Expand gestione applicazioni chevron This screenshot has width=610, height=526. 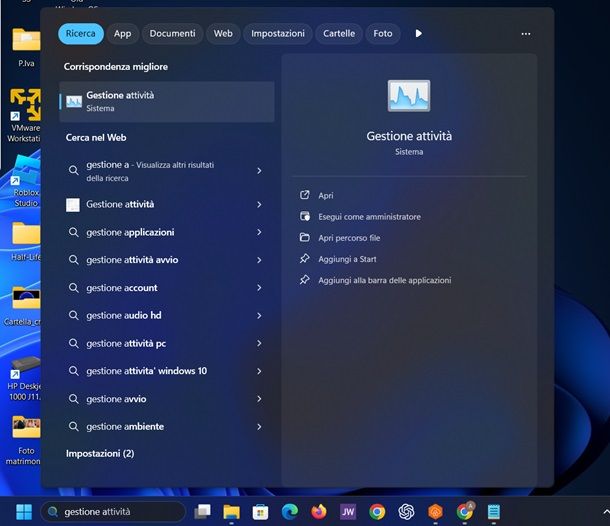[259, 232]
